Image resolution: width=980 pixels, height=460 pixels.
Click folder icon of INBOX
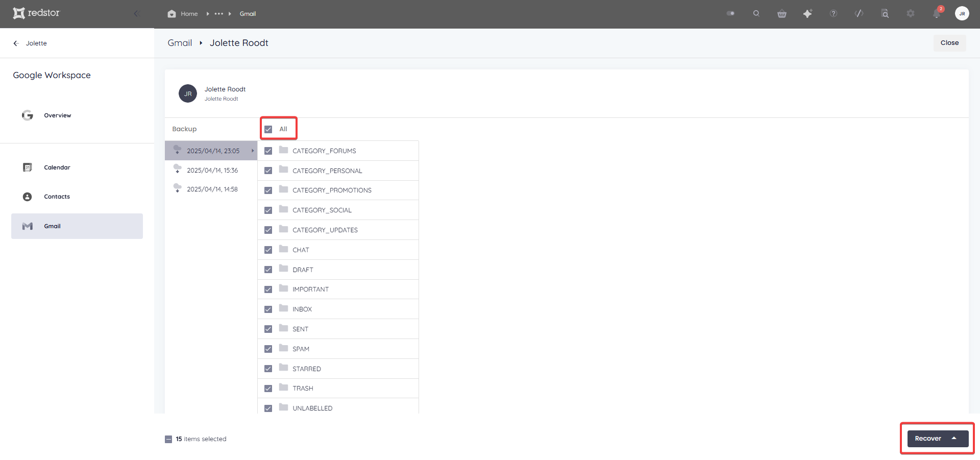tap(284, 308)
